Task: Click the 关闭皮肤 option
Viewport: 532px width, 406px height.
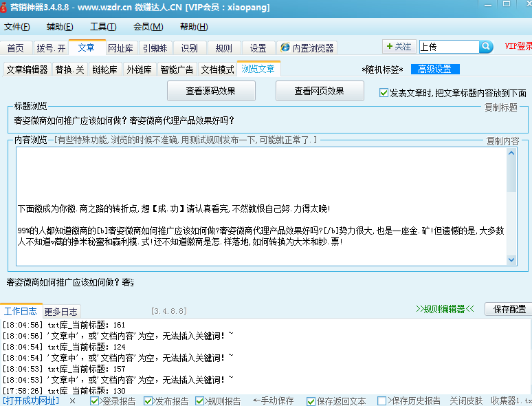Action: pos(466,401)
